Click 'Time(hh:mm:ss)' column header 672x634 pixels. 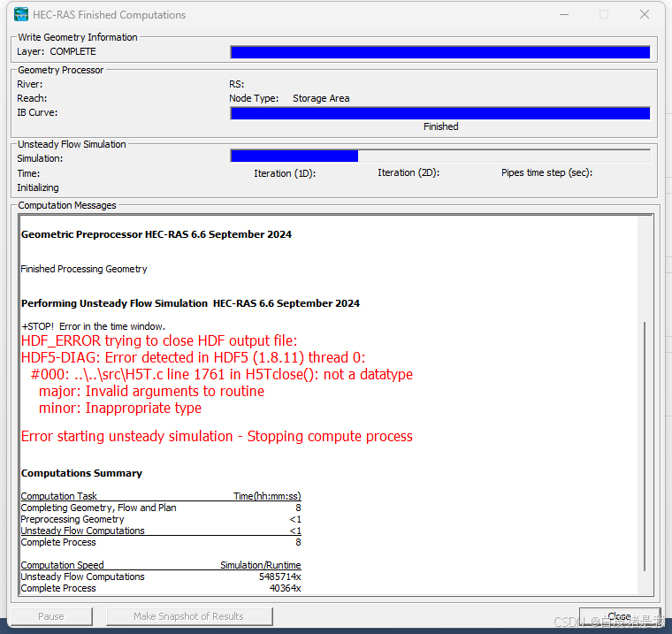click(267, 496)
